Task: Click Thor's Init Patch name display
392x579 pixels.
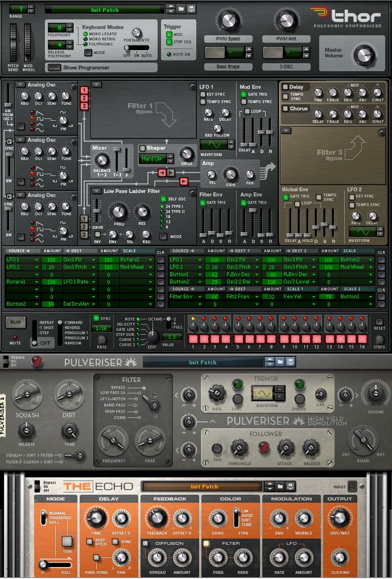Action: (x=104, y=10)
